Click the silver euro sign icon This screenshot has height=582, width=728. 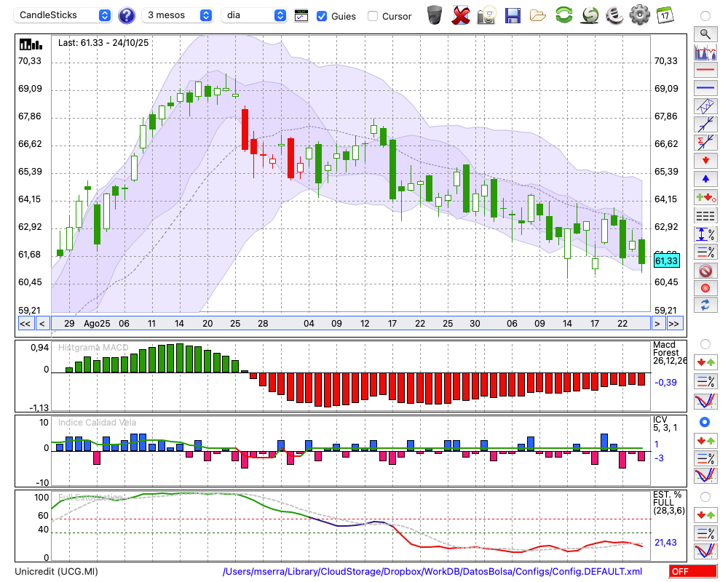pyautogui.click(x=614, y=15)
